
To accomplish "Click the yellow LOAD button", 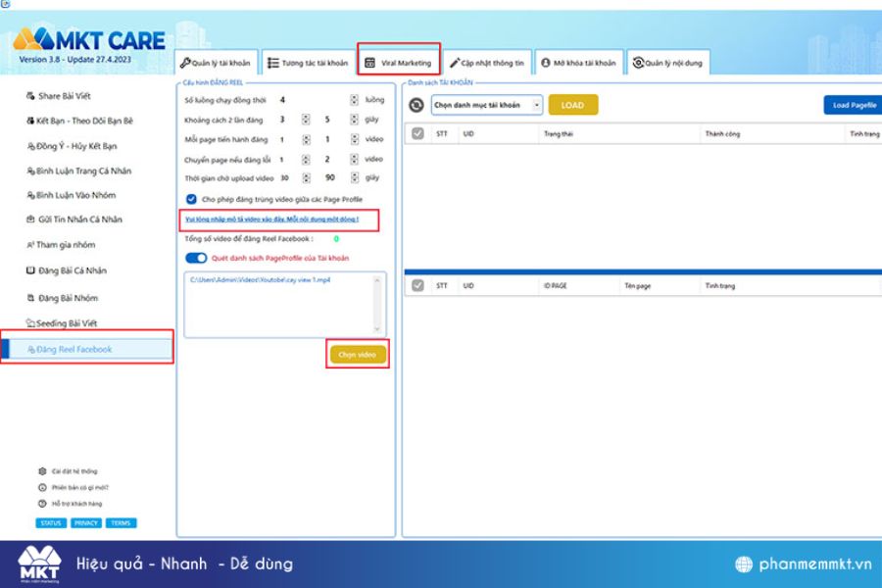I will tap(572, 105).
